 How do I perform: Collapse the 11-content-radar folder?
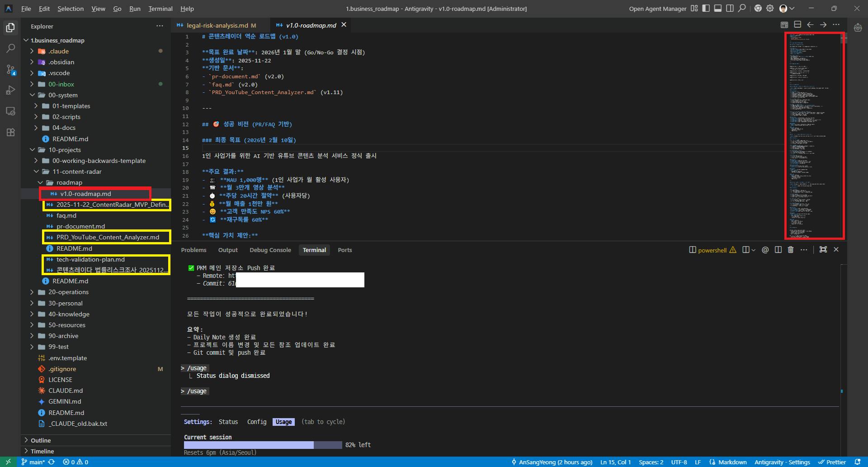click(x=76, y=172)
